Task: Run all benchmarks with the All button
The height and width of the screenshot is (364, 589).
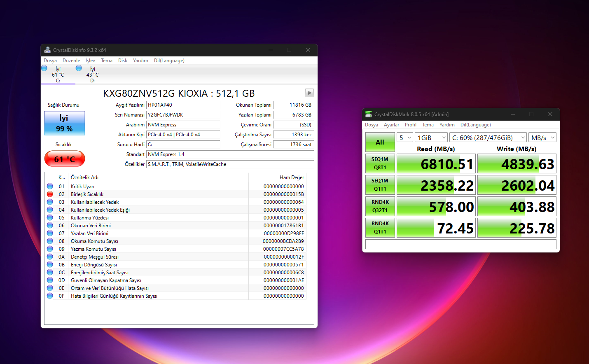Action: pos(380,142)
